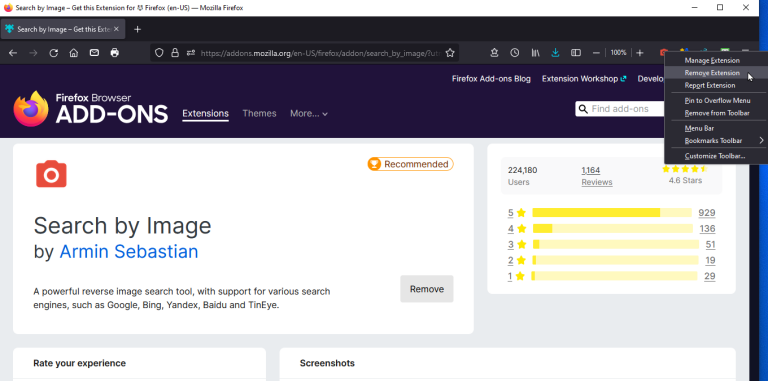Filter reviews by 3 stars
Viewport: 768px width, 381px height.
[516, 244]
